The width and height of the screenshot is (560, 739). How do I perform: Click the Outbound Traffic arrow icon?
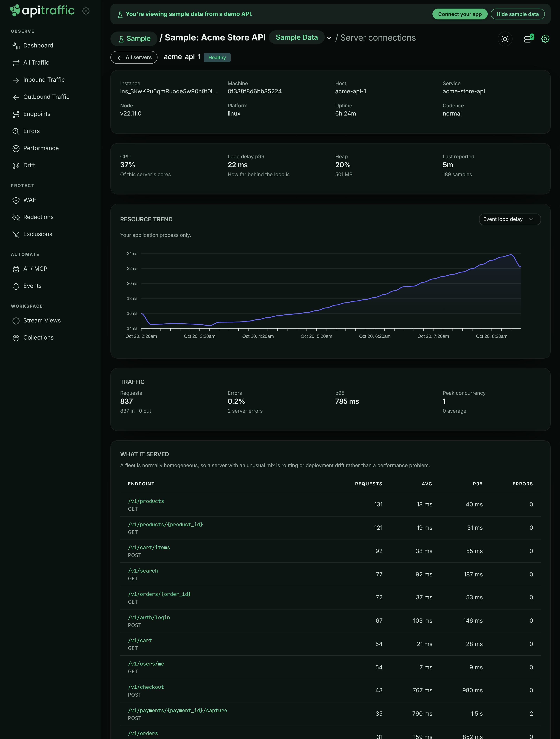(x=16, y=97)
